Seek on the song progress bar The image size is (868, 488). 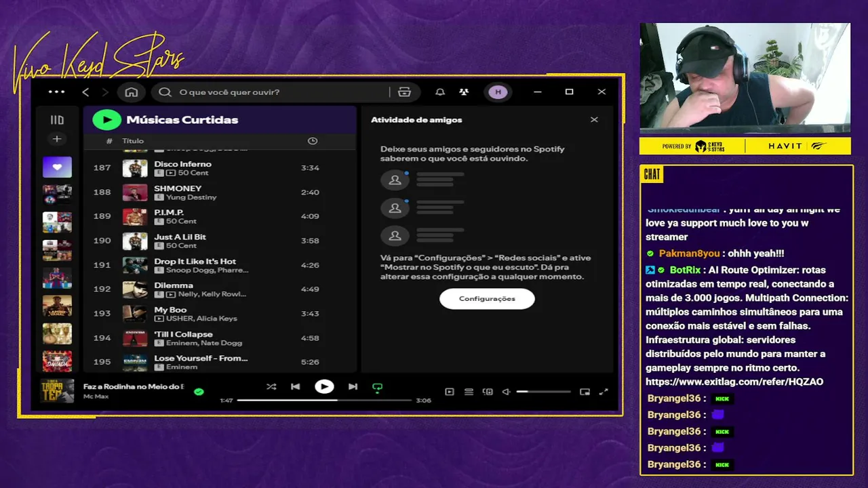coord(324,401)
